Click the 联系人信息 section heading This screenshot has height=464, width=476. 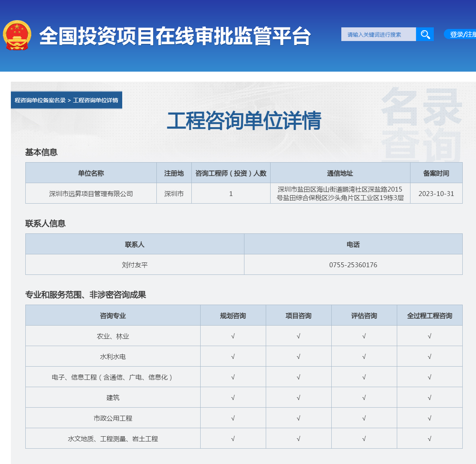tap(45, 224)
